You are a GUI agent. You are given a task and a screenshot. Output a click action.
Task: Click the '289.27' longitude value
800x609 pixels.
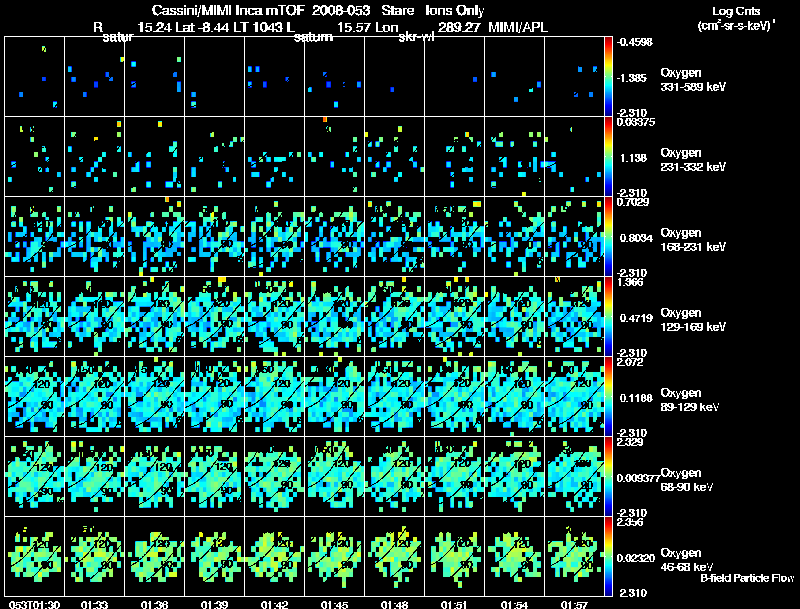(x=459, y=28)
